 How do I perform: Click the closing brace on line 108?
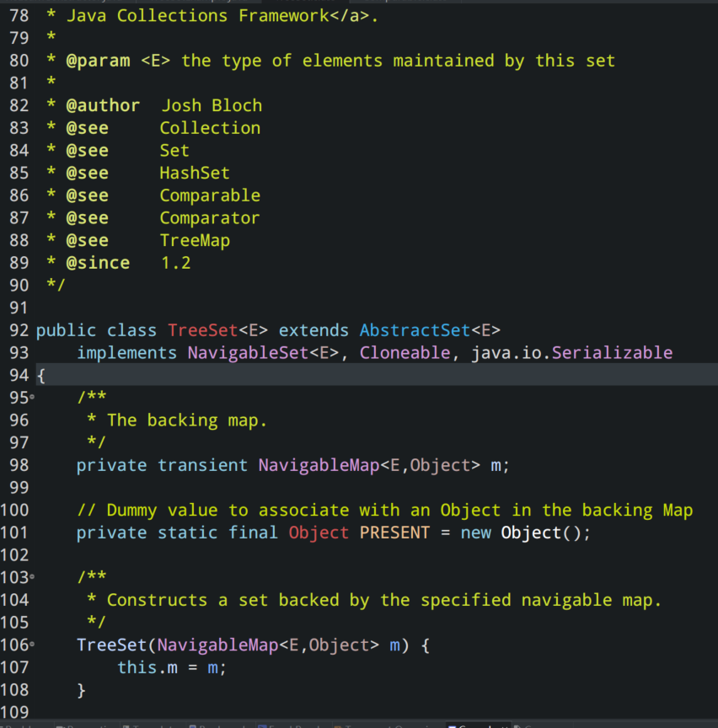[x=81, y=690]
